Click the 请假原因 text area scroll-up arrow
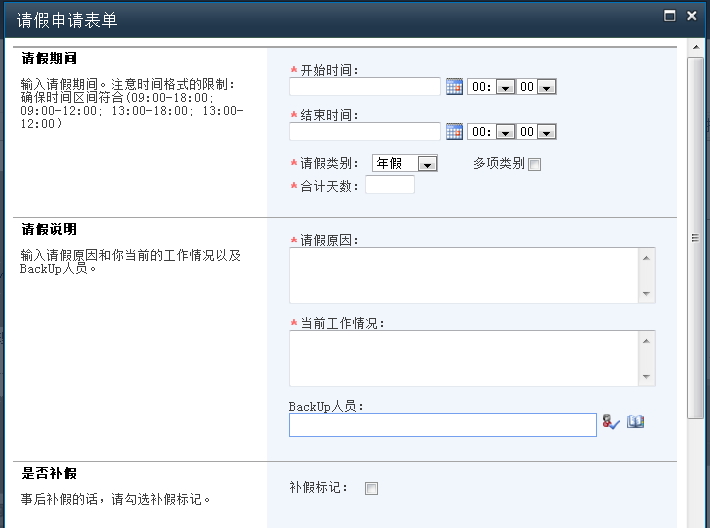710x528 pixels. click(x=646, y=258)
